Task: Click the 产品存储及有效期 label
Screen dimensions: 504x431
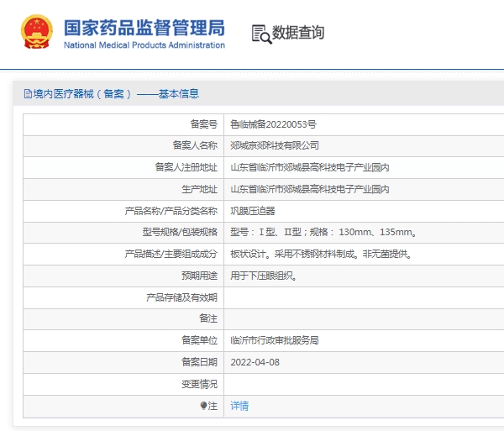Action: pos(182,297)
